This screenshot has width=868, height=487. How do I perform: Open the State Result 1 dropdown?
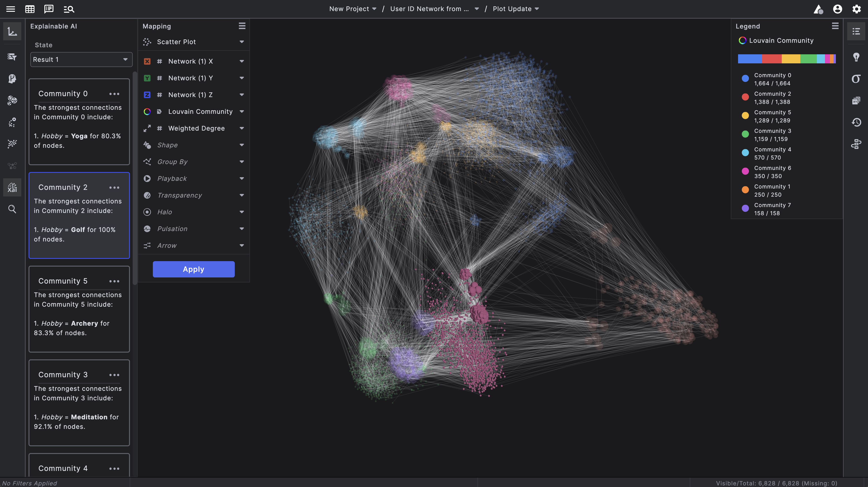pyautogui.click(x=81, y=60)
